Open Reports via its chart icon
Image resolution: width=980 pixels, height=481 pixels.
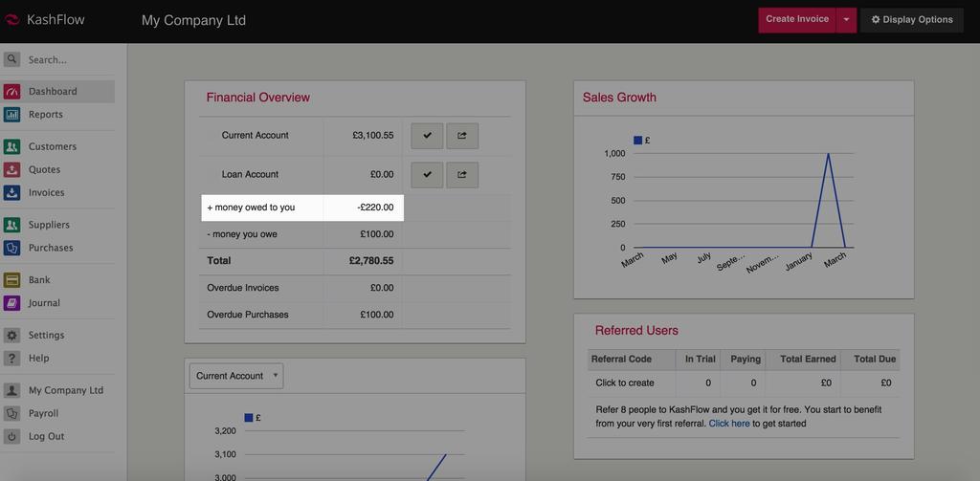coord(11,115)
